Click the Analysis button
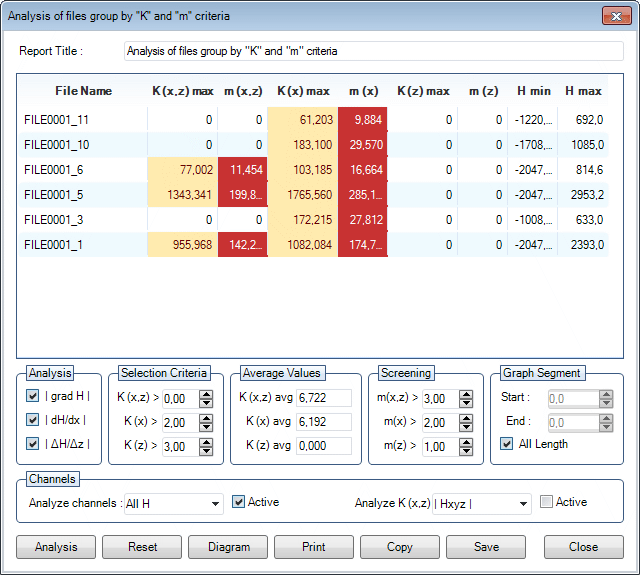The image size is (640, 575). [56, 547]
